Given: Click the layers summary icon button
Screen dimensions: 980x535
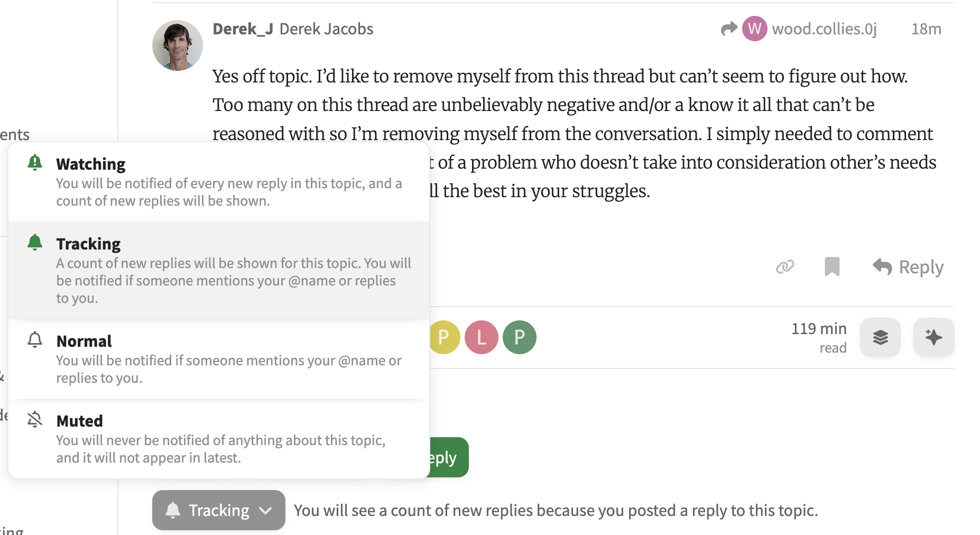Looking at the screenshot, I should point(880,337).
